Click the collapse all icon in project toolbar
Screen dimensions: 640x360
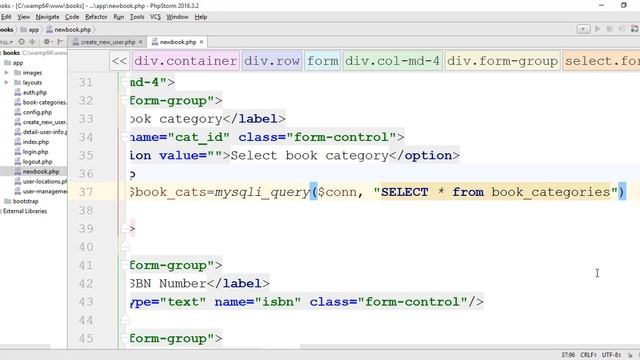(32, 42)
